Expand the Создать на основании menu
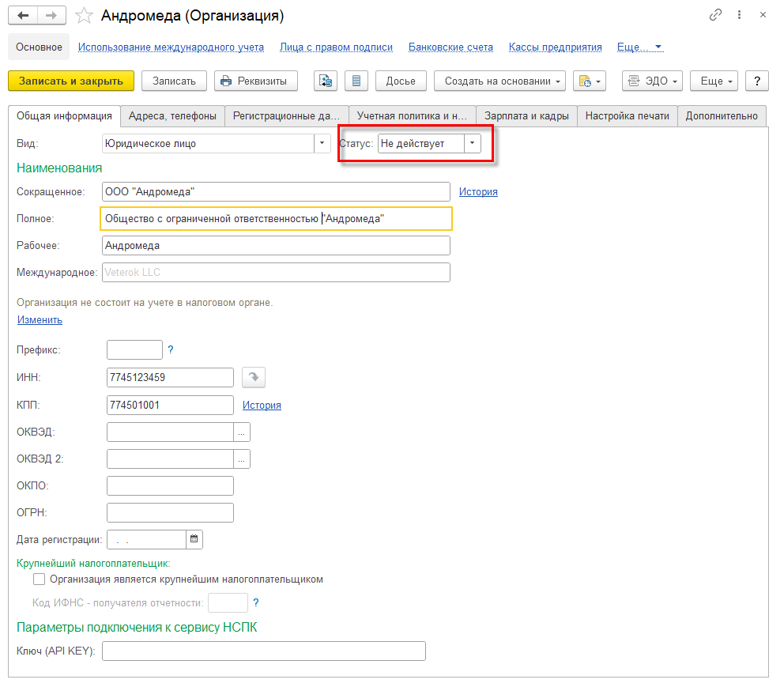Screen dimensions: 784x687 499,81
